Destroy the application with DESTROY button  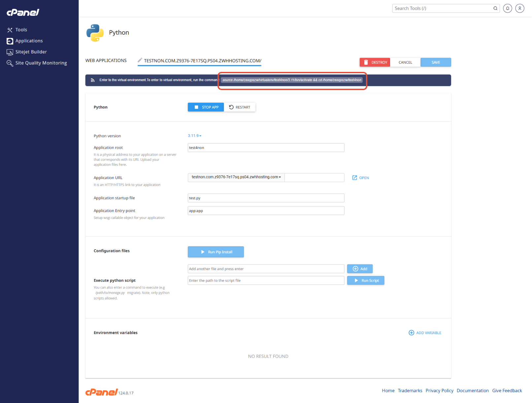(x=375, y=62)
